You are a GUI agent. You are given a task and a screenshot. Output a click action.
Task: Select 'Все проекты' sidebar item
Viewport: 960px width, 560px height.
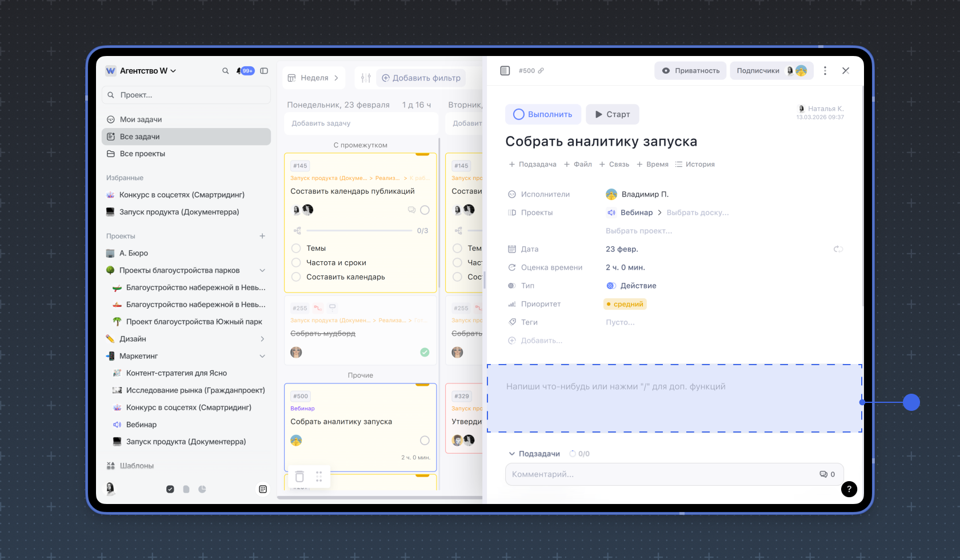click(x=142, y=154)
